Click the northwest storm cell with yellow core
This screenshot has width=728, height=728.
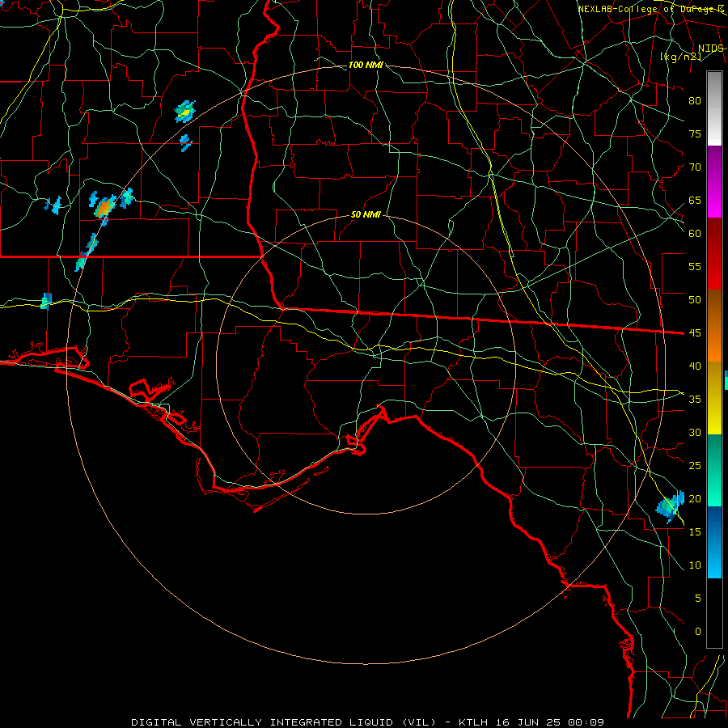tap(184, 112)
